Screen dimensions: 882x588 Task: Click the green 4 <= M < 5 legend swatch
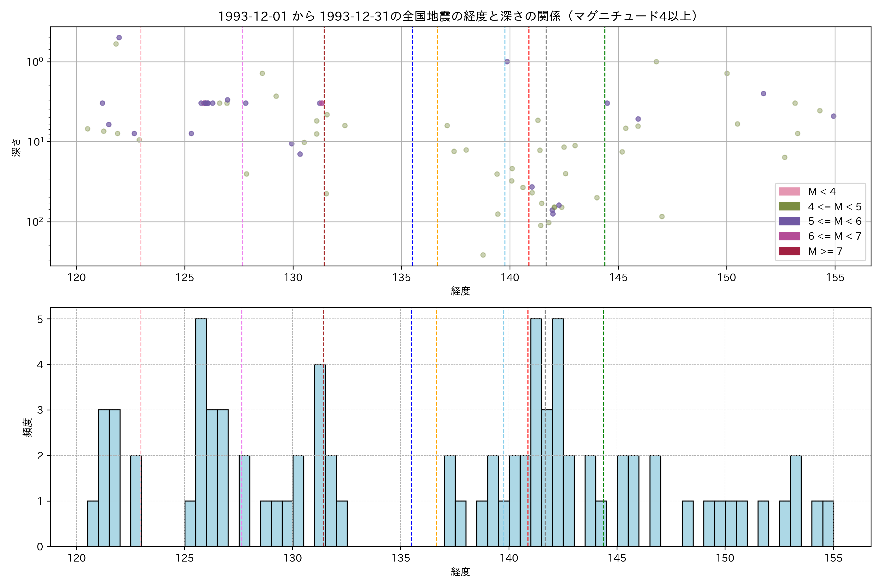click(x=789, y=207)
